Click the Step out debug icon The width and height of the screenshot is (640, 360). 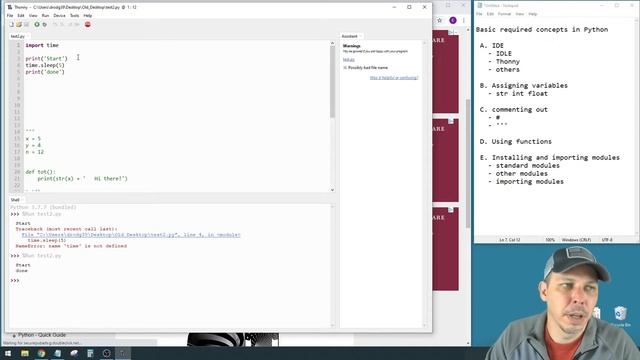[x=70, y=24]
